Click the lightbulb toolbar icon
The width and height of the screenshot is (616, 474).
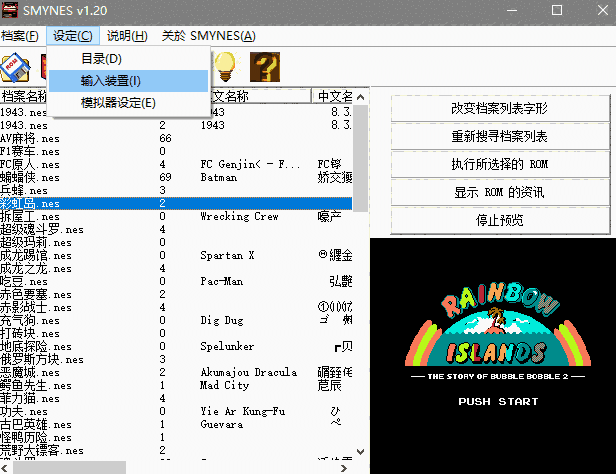[224, 67]
